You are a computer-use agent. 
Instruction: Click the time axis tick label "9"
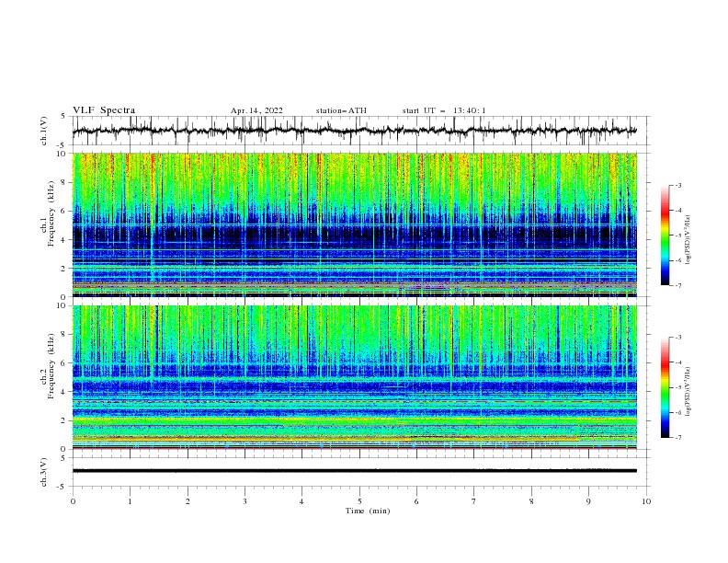coord(588,501)
